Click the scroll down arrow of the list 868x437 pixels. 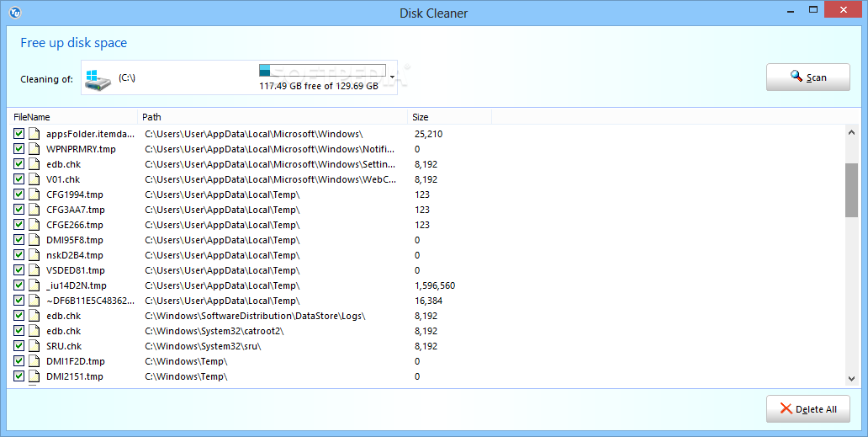tap(851, 379)
